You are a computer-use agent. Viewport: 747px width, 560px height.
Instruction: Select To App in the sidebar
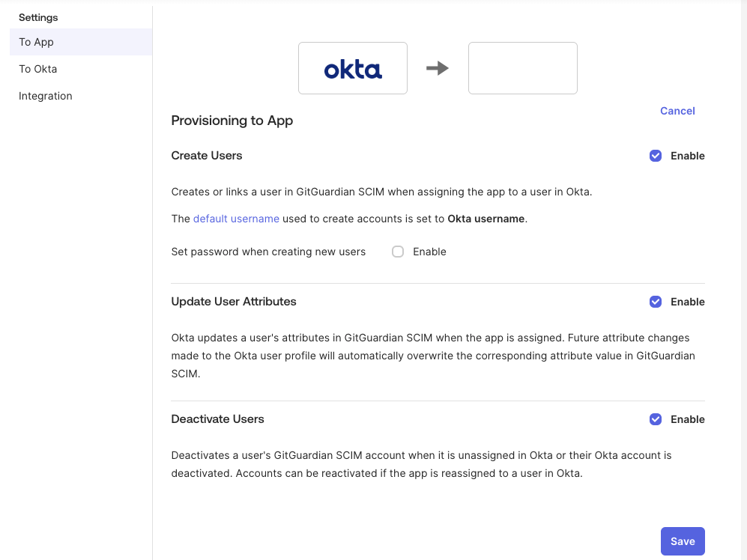click(x=35, y=42)
